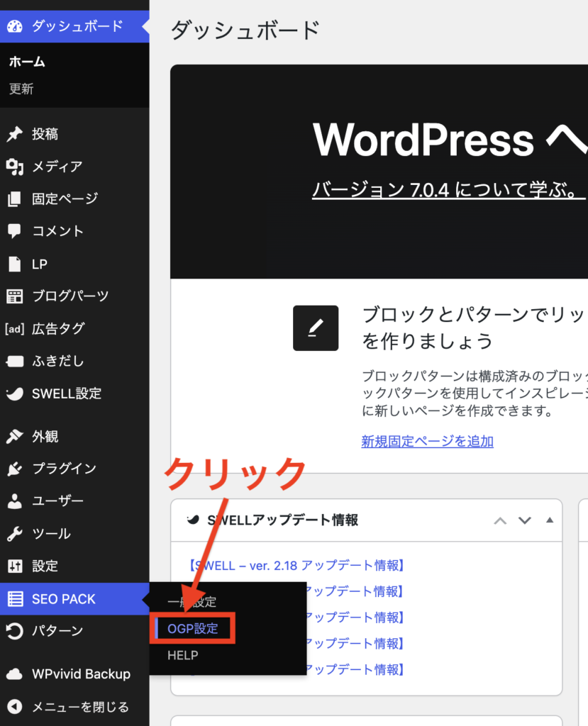Image resolution: width=588 pixels, height=726 pixels.
Task: Click the 新規固定ページを追加 link
Action: tap(427, 441)
